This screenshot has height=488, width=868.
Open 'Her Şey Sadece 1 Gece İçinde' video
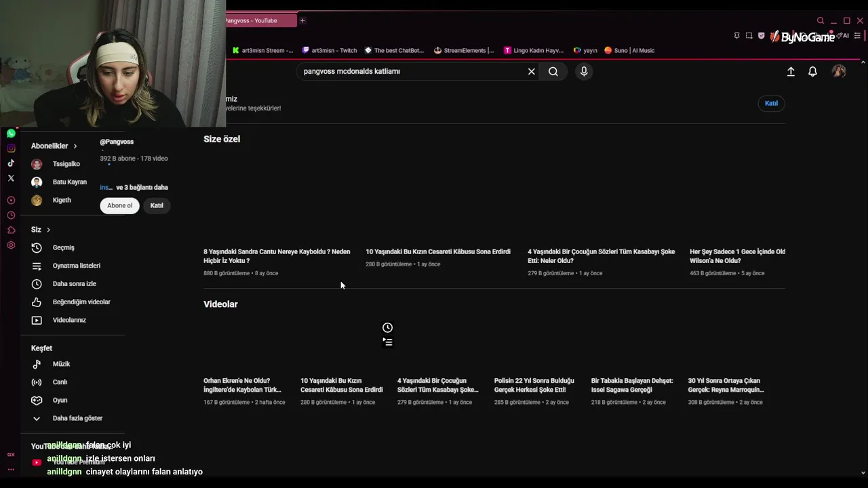737,256
